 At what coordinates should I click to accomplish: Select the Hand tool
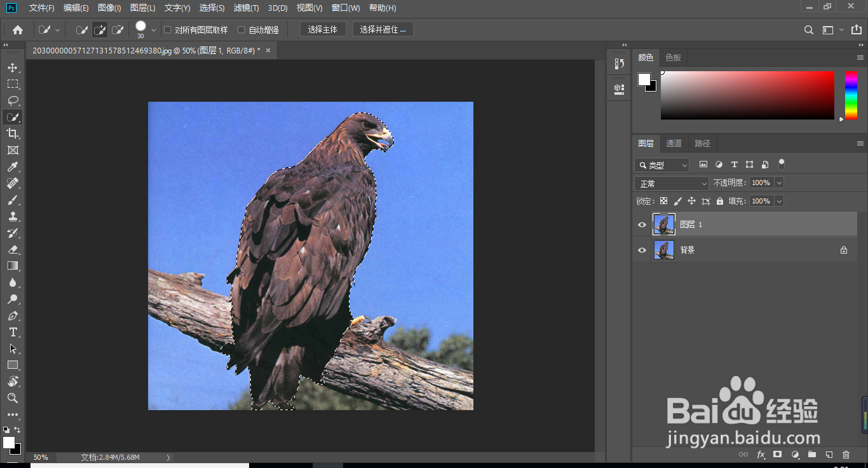point(13,382)
